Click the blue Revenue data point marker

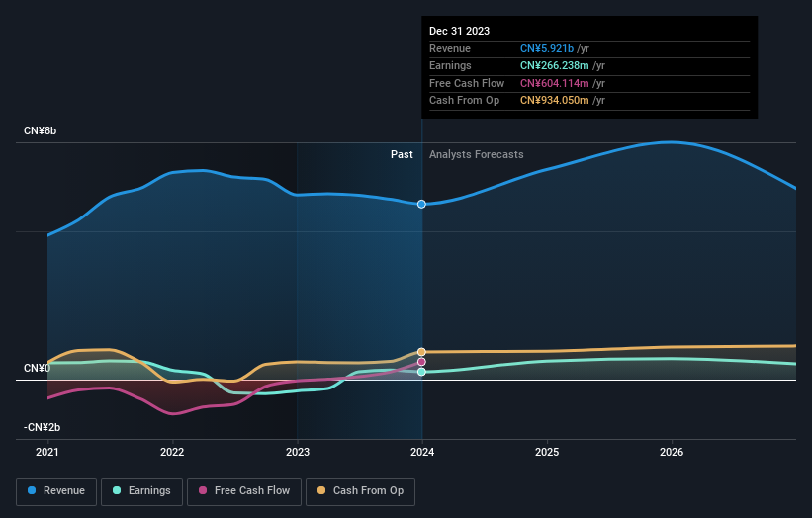pos(421,204)
